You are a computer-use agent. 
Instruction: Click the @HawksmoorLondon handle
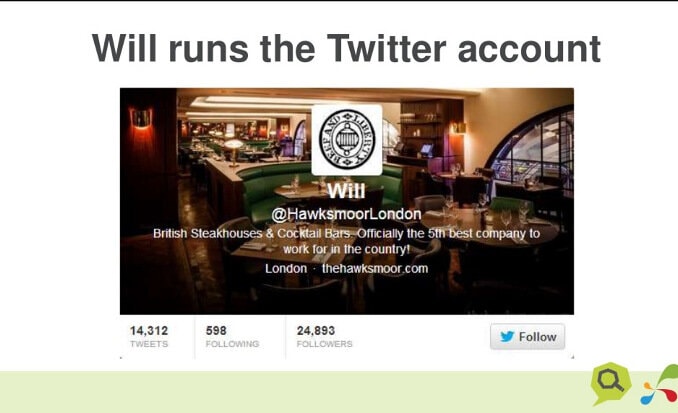coord(346,214)
